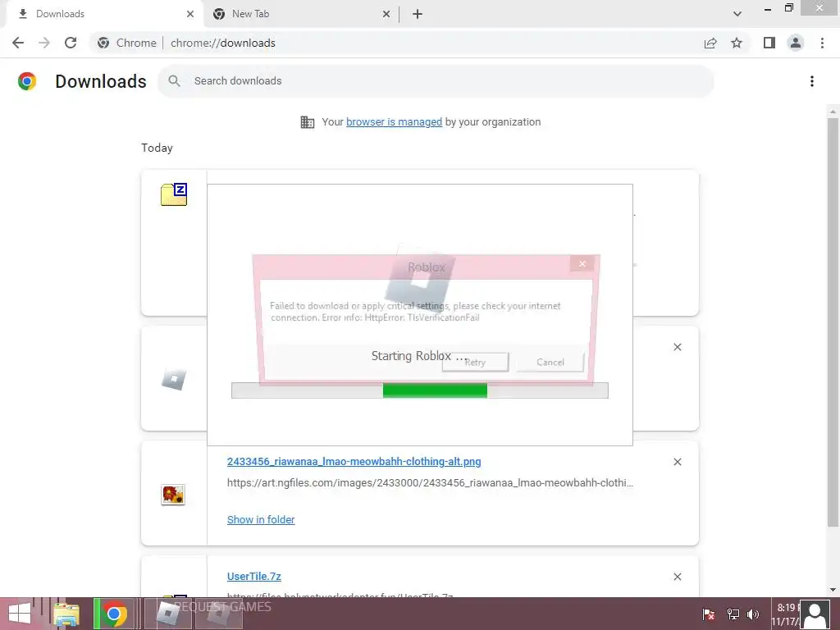Open first Roblox taskbar item
This screenshot has width=840, height=630.
tap(167, 614)
